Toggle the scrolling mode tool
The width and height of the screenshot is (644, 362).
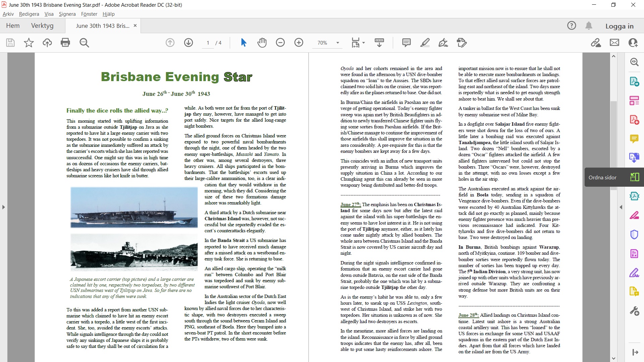[x=379, y=43]
